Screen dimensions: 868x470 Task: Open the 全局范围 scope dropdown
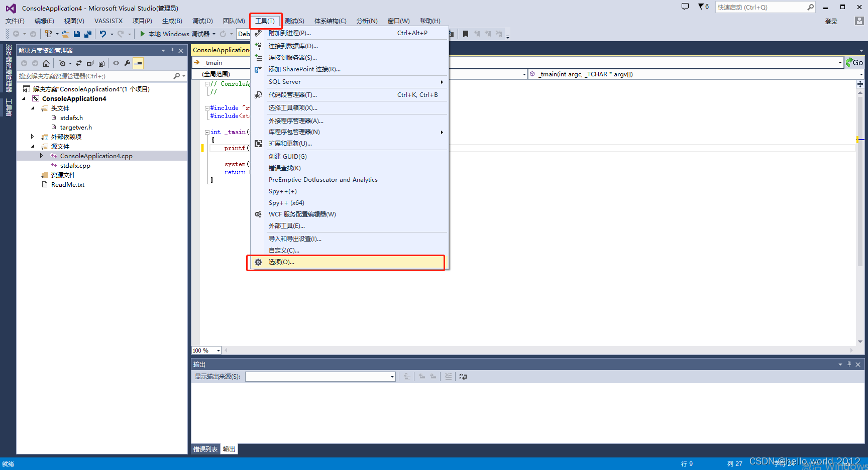click(x=524, y=74)
